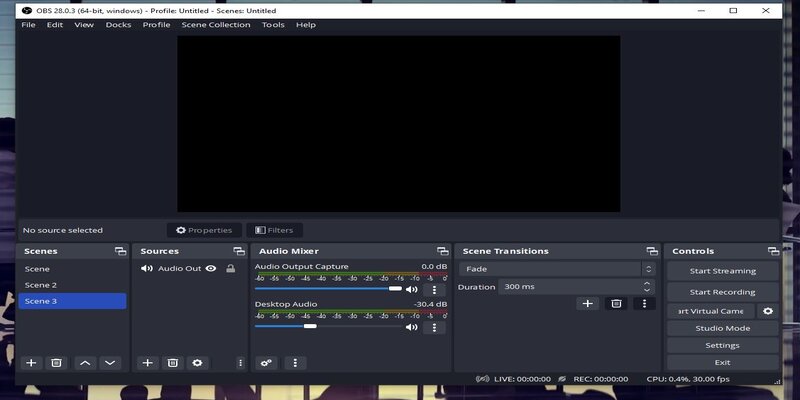The image size is (800, 400).
Task: Toggle the lock on Audio Out source
Action: point(231,268)
